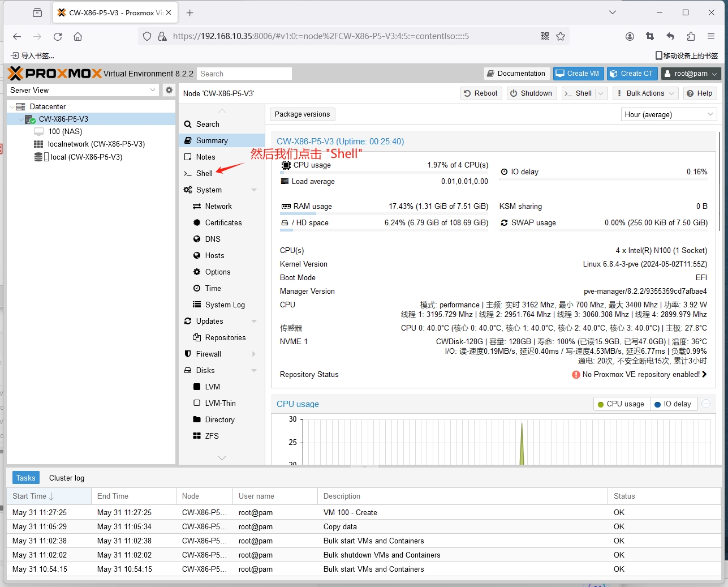Collapse the System section arrow
Viewport: 728px width, 587px height.
(x=254, y=190)
